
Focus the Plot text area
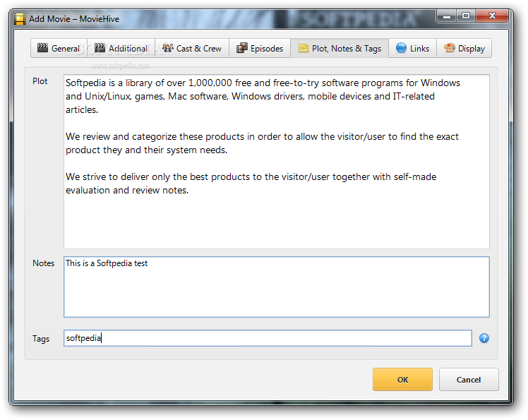(277, 162)
